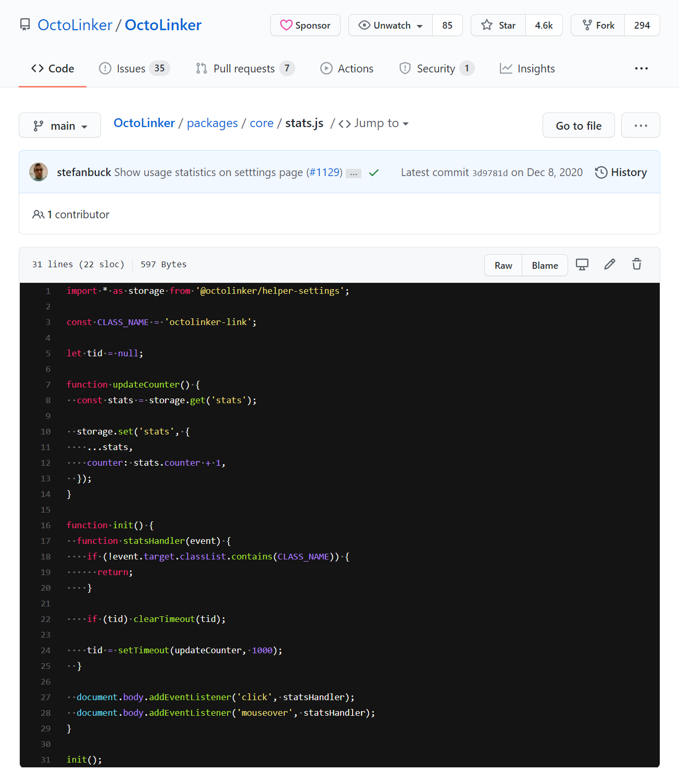679x784 pixels.
Task: Star the repository
Action: click(498, 25)
